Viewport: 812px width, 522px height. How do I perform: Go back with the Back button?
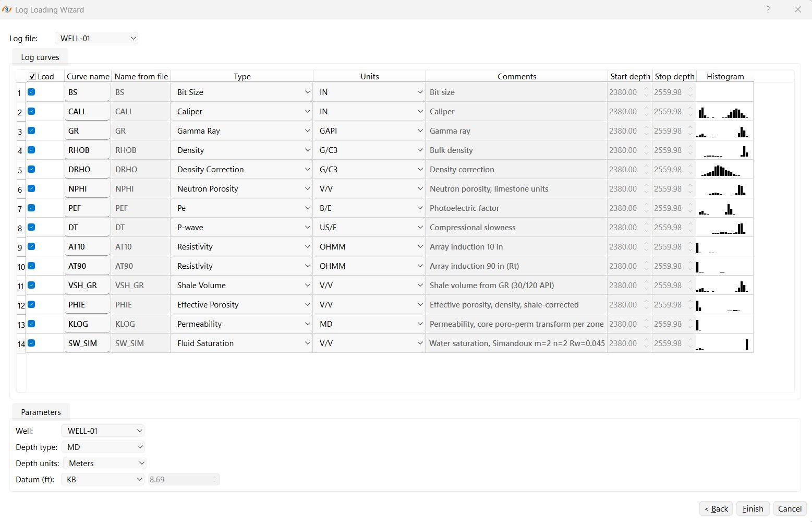pyautogui.click(x=716, y=508)
